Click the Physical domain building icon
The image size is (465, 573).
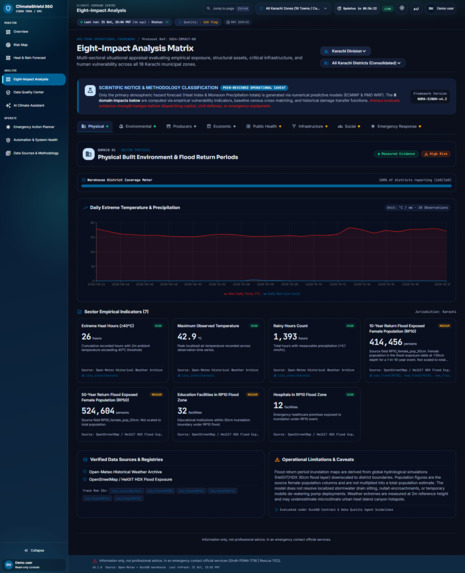[88, 154]
